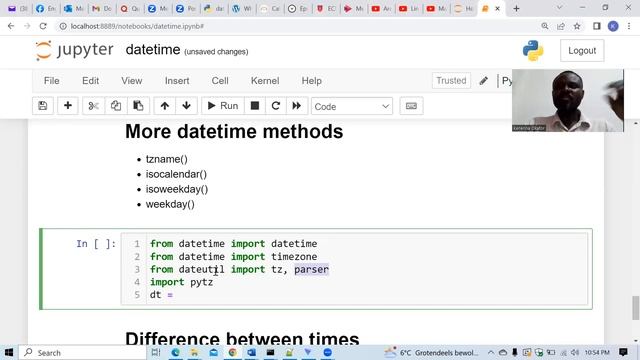Open the View menu

click(x=131, y=81)
